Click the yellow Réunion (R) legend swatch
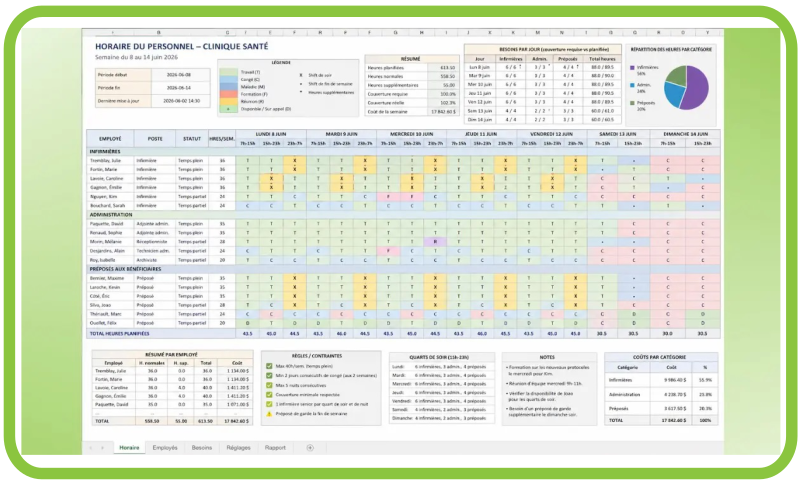The height and width of the screenshot is (480, 800). click(229, 102)
